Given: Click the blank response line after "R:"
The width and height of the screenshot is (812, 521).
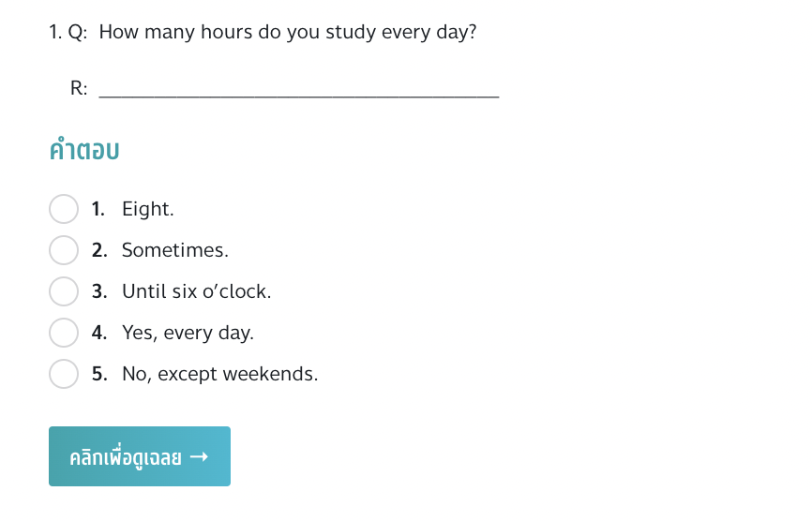Looking at the screenshot, I should coord(298,91).
